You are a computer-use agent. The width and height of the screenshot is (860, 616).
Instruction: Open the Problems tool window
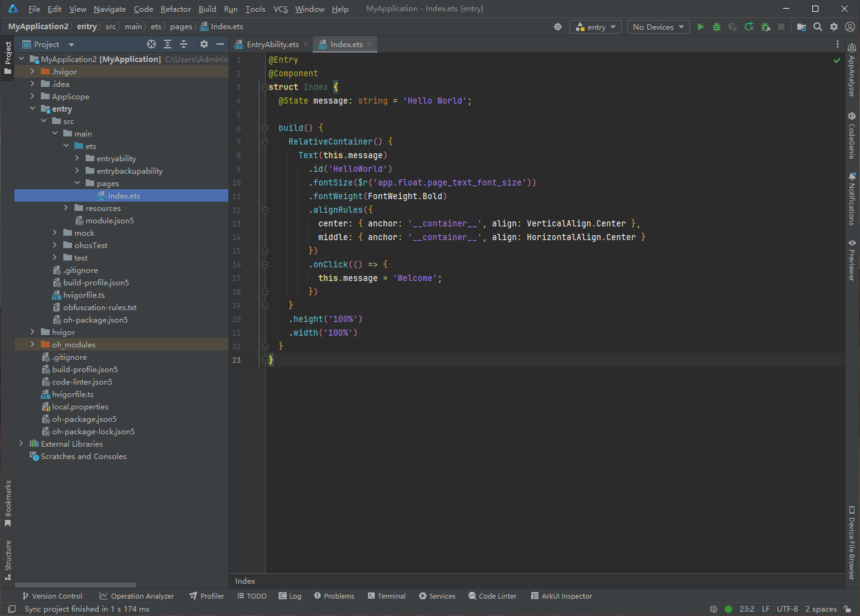(334, 596)
